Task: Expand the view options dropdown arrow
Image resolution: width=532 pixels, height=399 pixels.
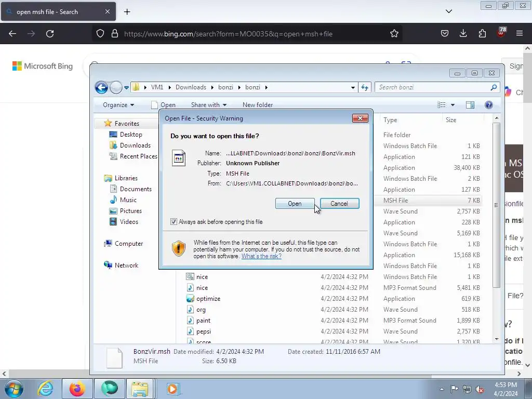Action: coord(453,105)
